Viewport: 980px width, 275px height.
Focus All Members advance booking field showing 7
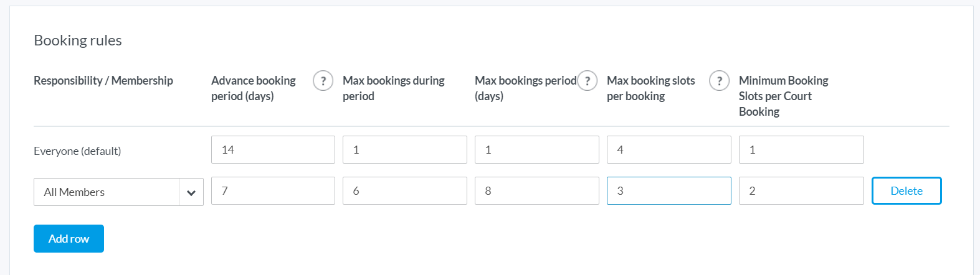tap(273, 191)
